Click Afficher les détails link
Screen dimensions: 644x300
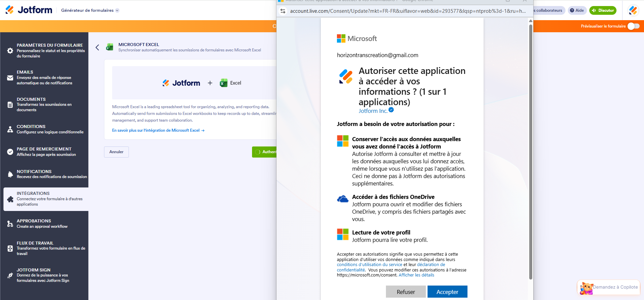(416, 275)
